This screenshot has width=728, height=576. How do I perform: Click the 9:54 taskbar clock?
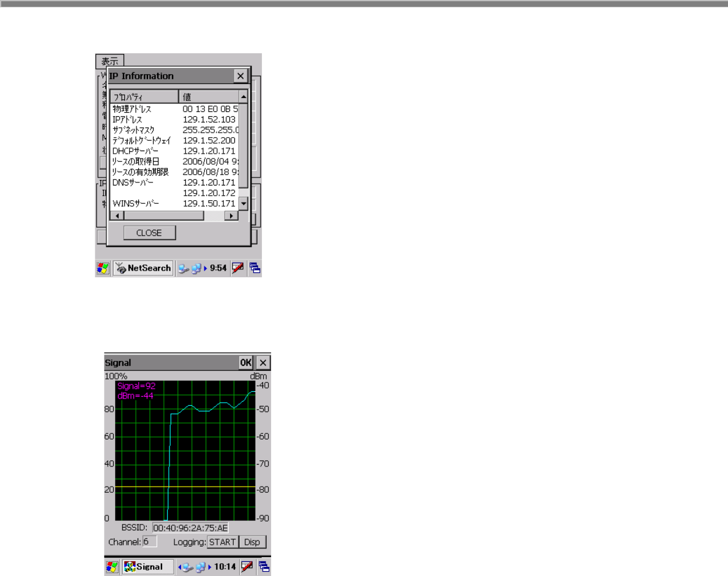[218, 268]
